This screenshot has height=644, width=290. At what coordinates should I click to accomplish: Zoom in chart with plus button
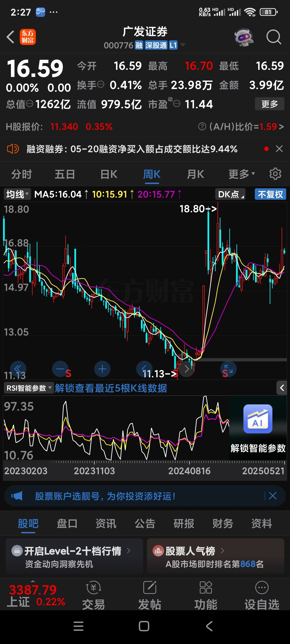tap(102, 369)
